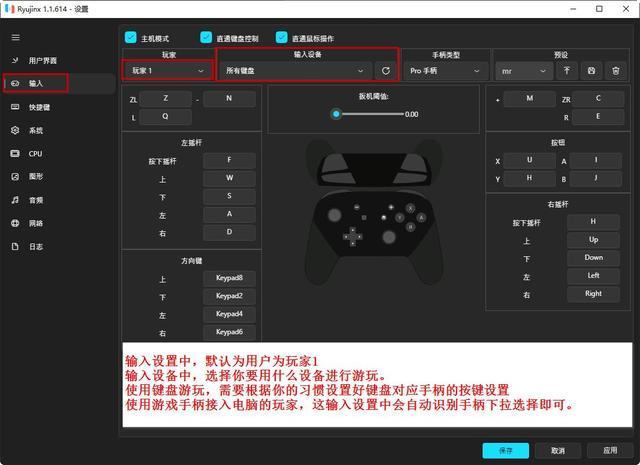The image size is (640, 465).
Task: Click the gear icon beside 系统
Action: click(15, 130)
